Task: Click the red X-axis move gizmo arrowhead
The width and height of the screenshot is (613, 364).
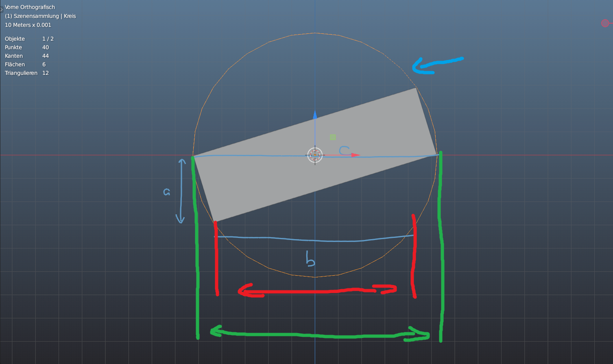Action: (x=356, y=155)
